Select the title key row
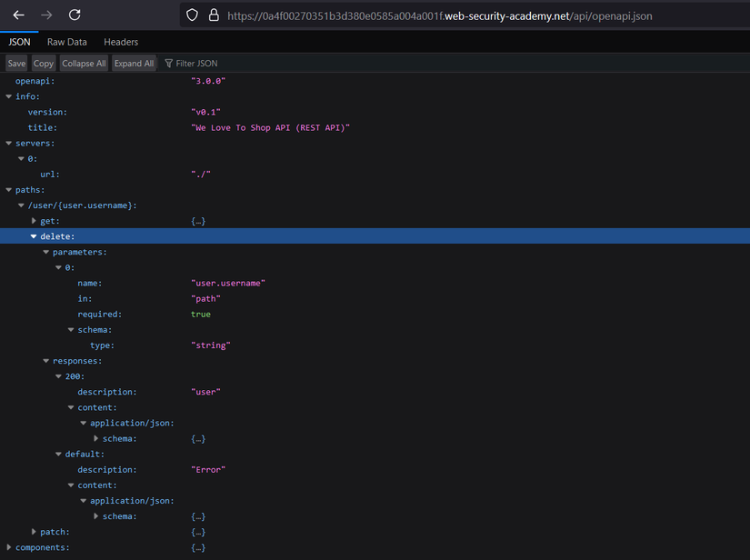The height and width of the screenshot is (560, 750). click(x=375, y=127)
